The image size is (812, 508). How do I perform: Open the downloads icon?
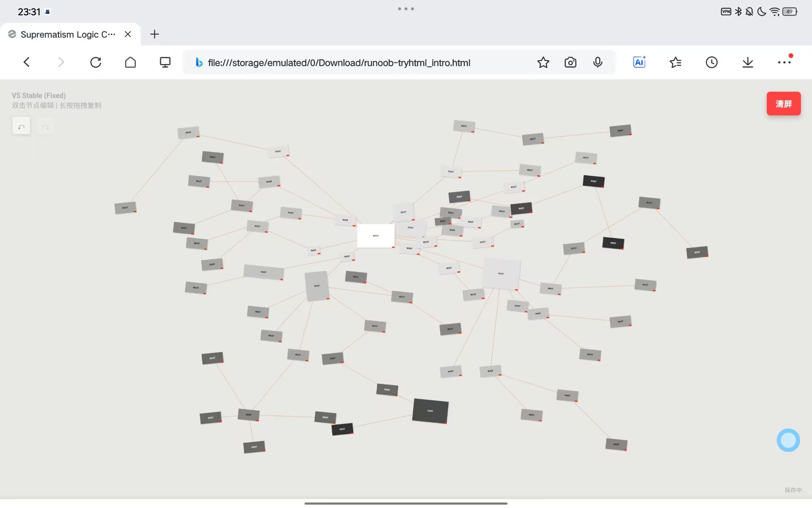pos(748,63)
